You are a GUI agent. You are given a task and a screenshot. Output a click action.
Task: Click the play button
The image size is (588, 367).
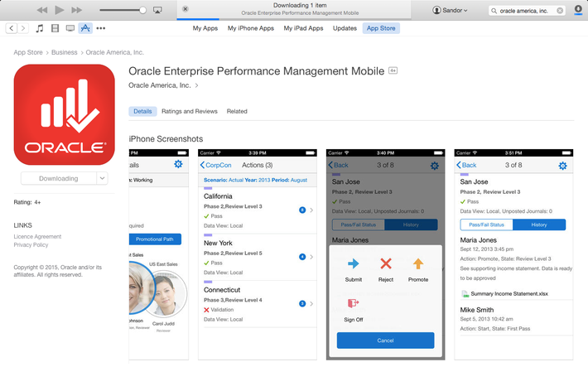[60, 10]
